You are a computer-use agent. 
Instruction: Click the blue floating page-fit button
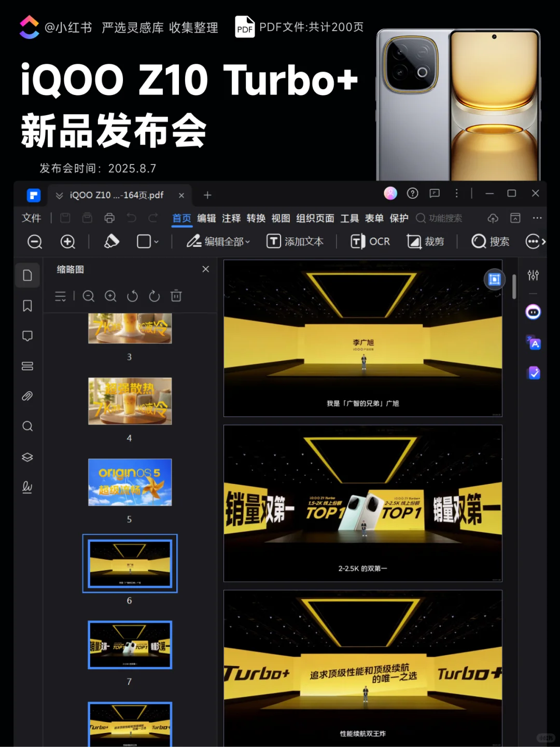494,279
